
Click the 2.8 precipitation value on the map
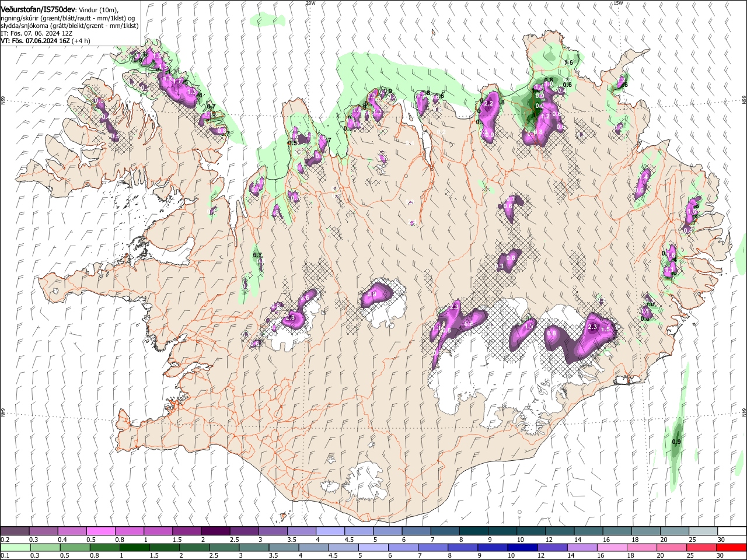290,318
